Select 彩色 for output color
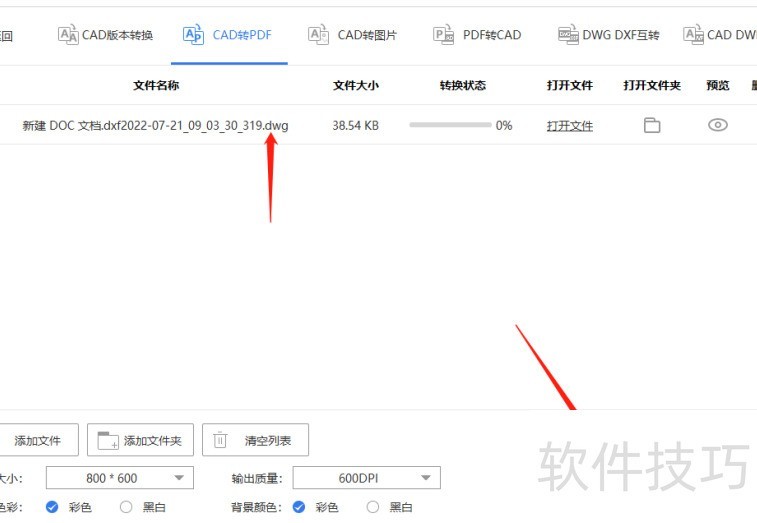 52,507
